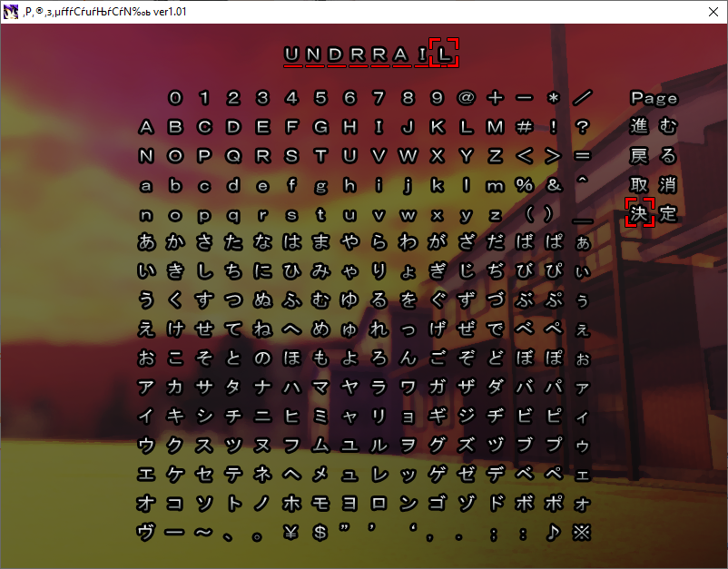Choose katakana ネ

click(262, 475)
